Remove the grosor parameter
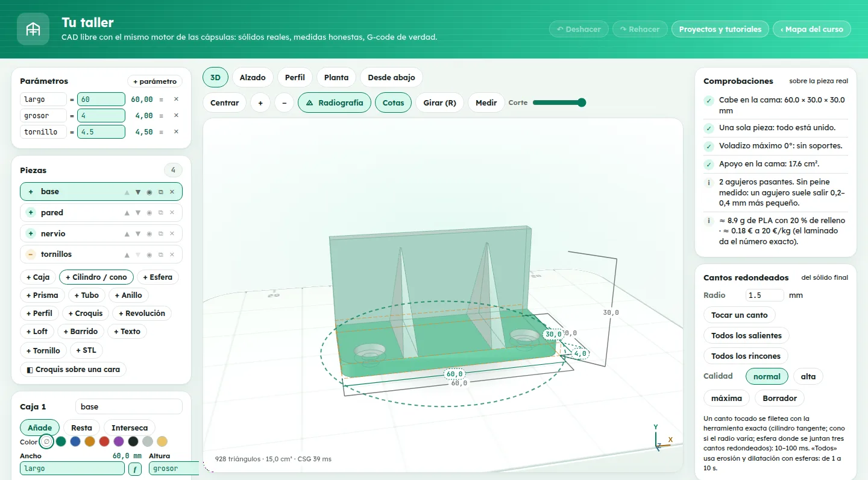868x480 pixels. pyautogui.click(x=176, y=116)
